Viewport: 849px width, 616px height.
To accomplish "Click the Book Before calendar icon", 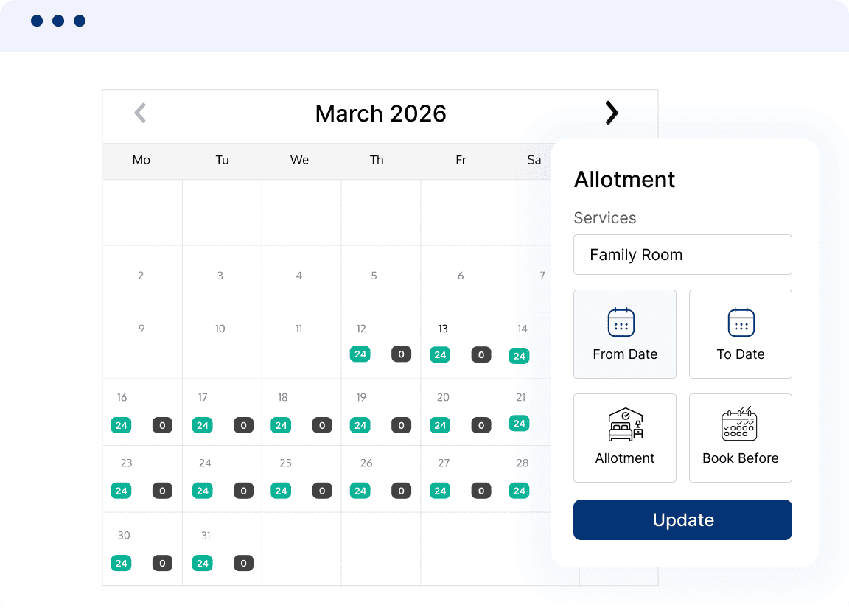I will tap(739, 424).
